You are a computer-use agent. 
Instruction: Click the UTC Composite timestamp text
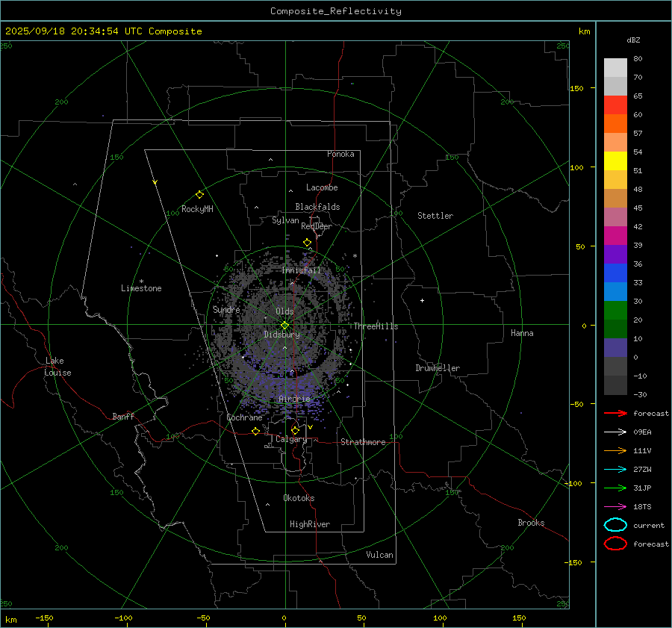104,31
